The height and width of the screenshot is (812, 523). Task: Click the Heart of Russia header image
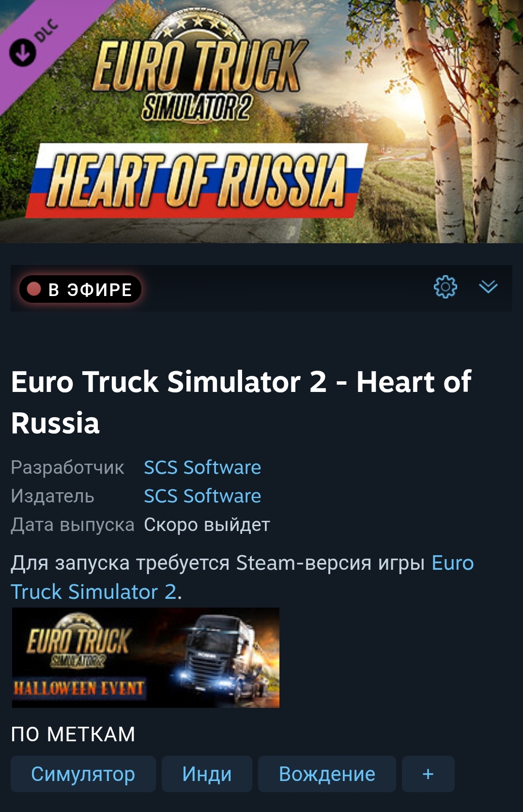tap(261, 121)
